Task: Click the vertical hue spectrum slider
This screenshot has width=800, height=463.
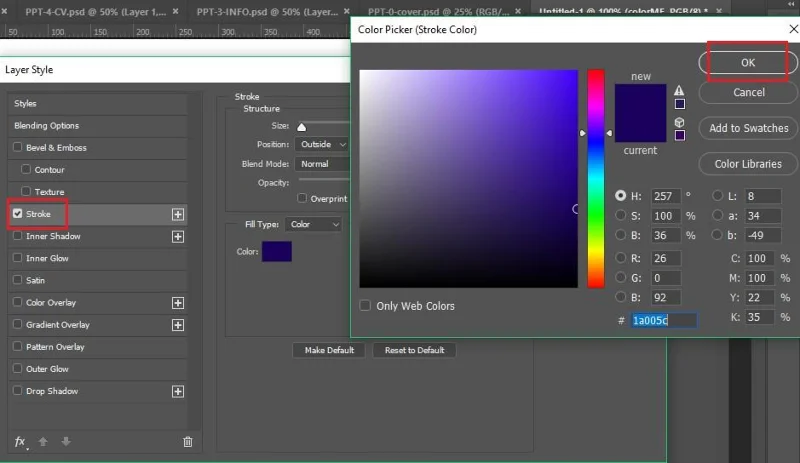Action: click(x=595, y=179)
